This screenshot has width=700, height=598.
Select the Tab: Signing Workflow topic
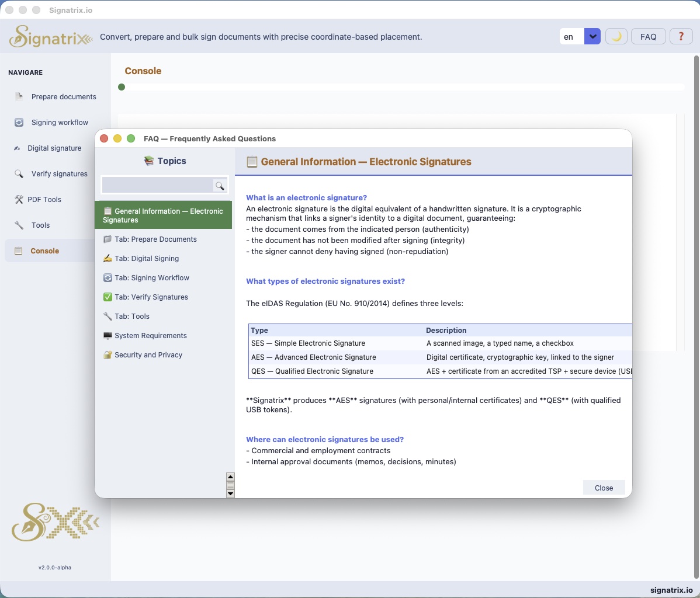click(152, 278)
